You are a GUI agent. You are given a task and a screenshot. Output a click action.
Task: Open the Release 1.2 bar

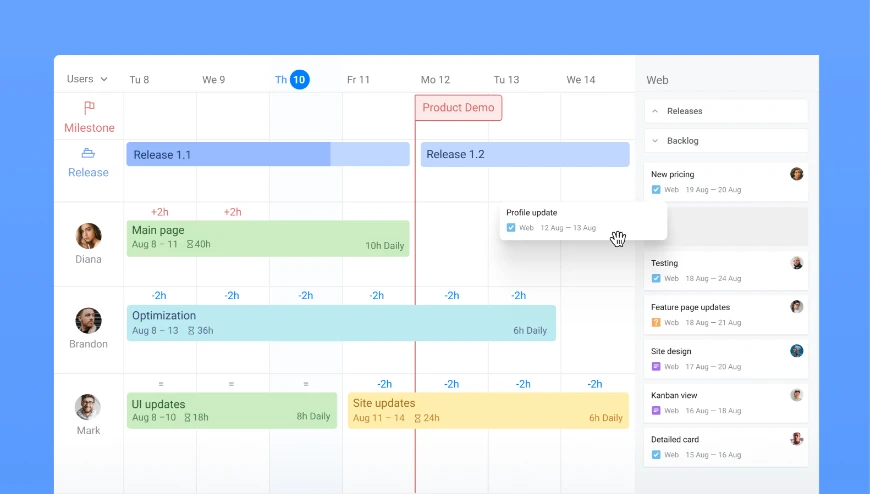coord(525,154)
